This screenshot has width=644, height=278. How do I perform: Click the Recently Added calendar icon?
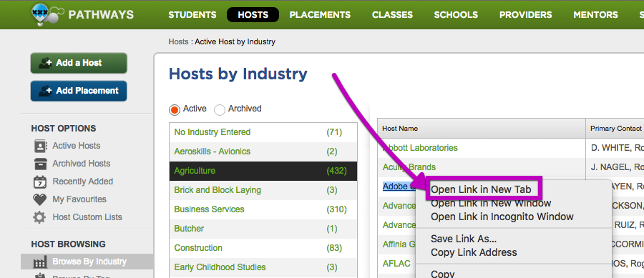[x=40, y=182]
